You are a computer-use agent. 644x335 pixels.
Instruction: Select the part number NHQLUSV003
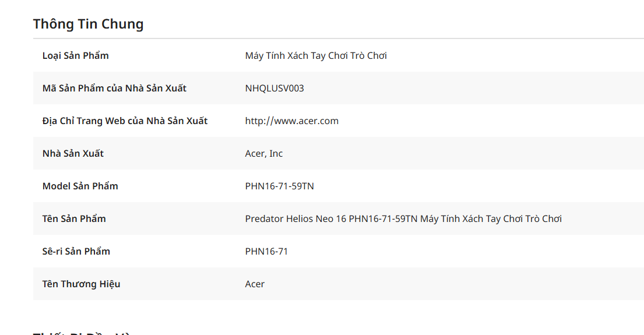pos(275,89)
